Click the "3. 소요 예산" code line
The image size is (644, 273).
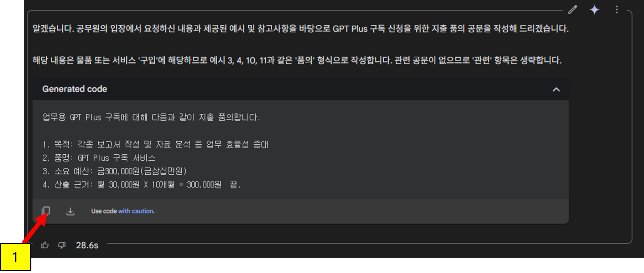pos(115,171)
